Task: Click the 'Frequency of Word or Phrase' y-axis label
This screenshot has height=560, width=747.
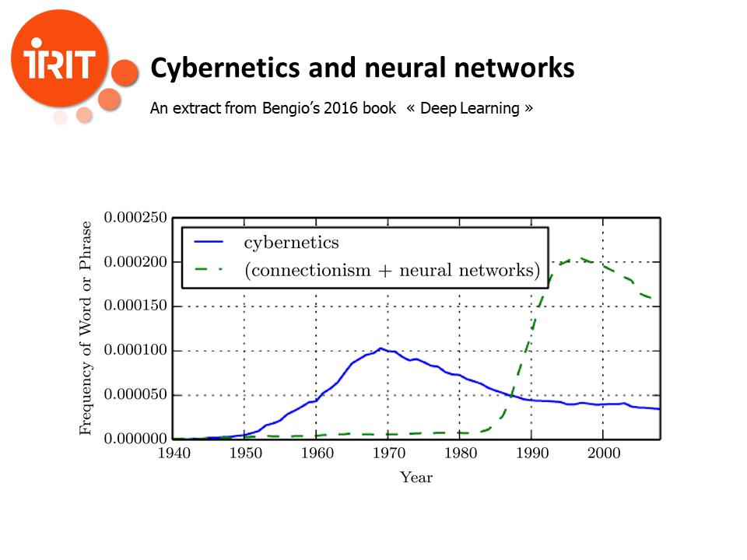Action: (x=86, y=328)
